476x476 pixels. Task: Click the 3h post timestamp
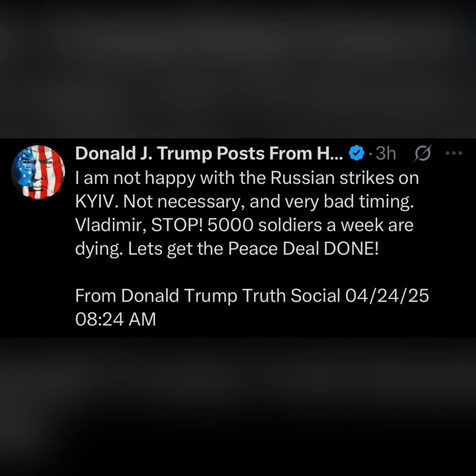[x=386, y=153]
